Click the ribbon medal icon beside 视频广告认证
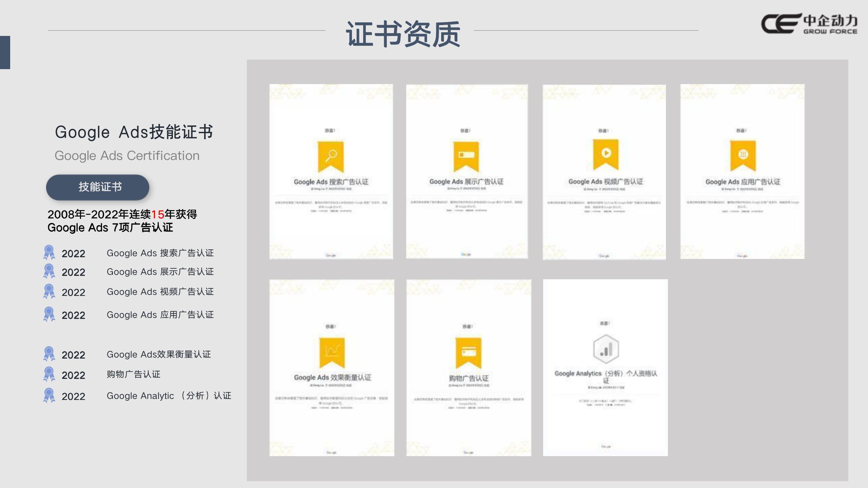 pyautogui.click(x=49, y=291)
